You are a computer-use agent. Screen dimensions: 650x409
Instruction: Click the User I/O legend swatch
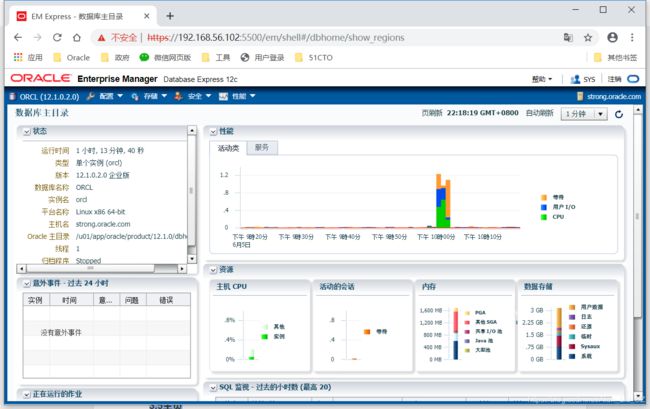tap(544, 207)
